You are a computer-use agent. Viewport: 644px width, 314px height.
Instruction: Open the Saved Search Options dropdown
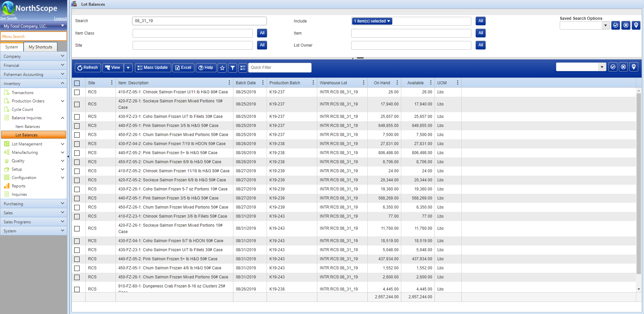[605, 26]
